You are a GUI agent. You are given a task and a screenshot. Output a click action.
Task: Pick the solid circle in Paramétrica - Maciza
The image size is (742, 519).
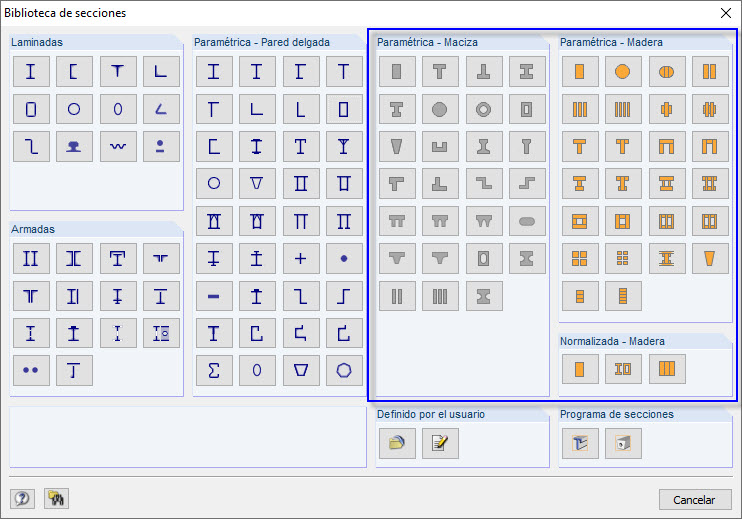click(440, 109)
